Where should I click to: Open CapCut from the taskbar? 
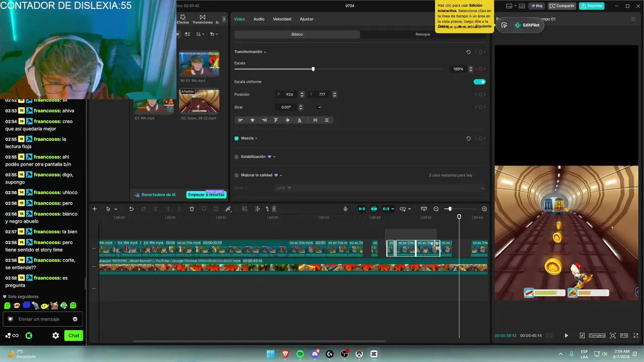[x=374, y=354]
